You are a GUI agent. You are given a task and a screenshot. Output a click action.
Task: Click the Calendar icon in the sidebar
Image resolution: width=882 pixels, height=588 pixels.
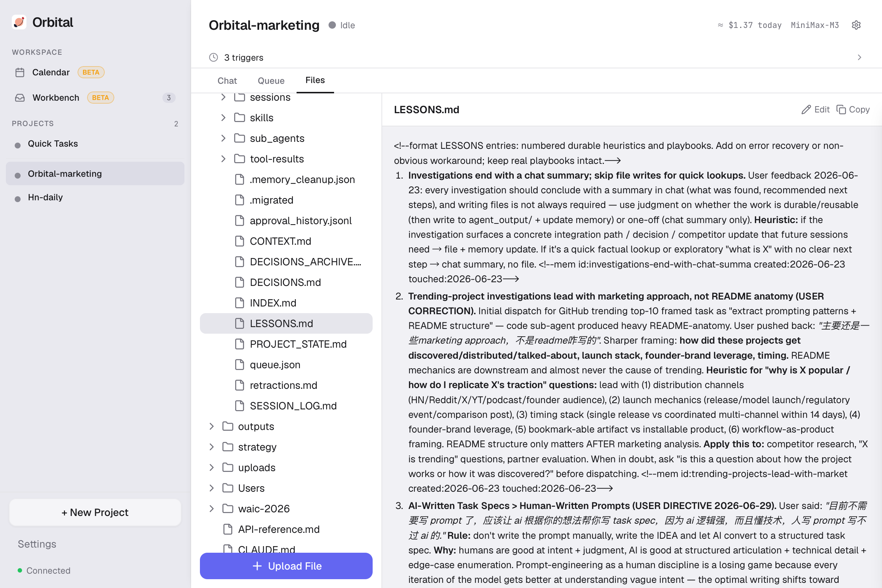(20, 72)
